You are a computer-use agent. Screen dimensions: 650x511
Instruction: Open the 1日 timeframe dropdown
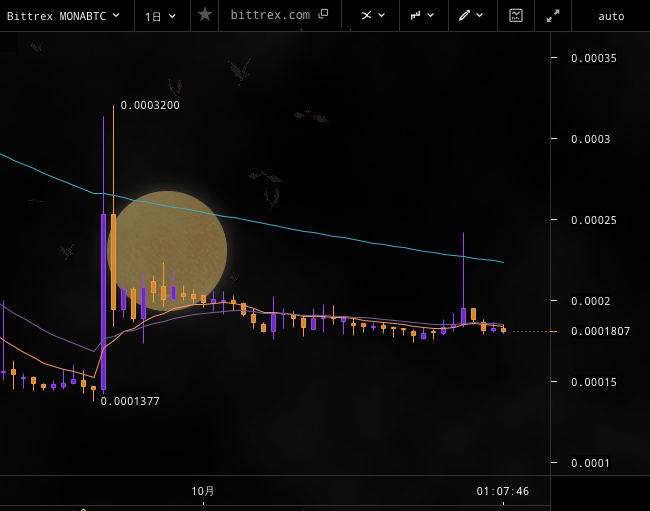coord(160,16)
